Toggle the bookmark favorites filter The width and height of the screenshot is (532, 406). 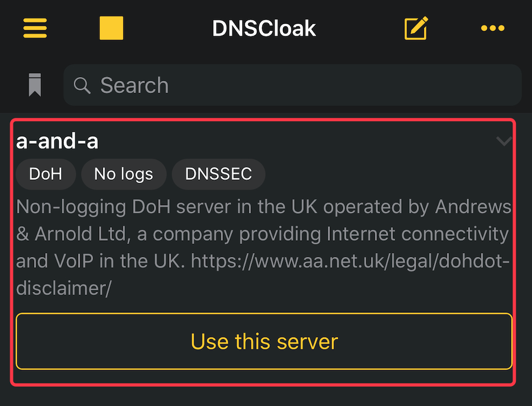pos(34,85)
